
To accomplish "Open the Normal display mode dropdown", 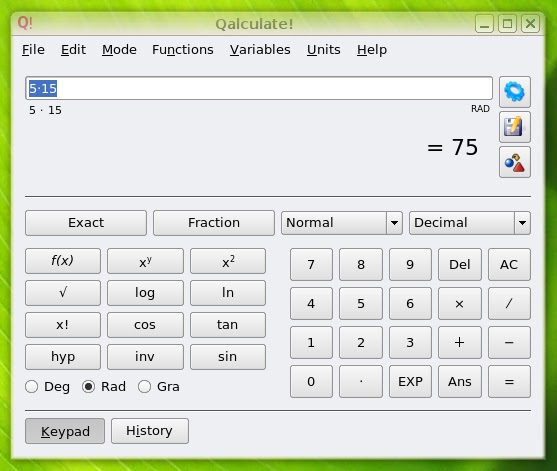I will pos(342,223).
